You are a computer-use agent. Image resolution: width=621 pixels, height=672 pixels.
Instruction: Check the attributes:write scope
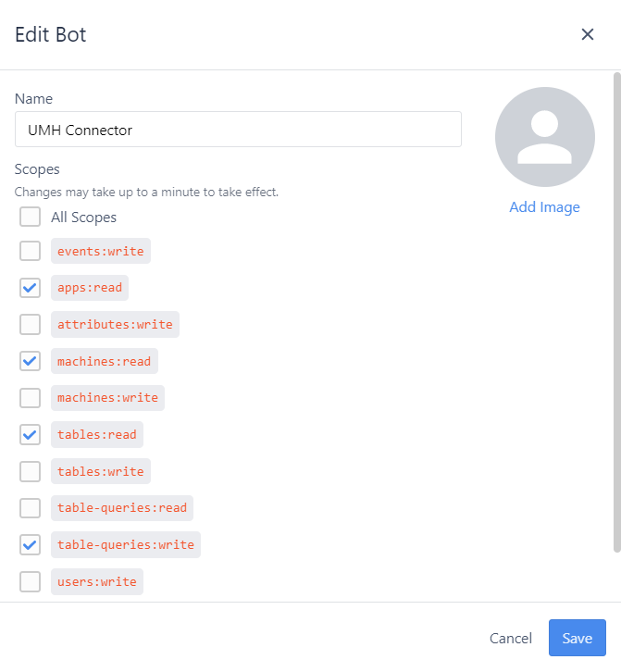(x=30, y=324)
